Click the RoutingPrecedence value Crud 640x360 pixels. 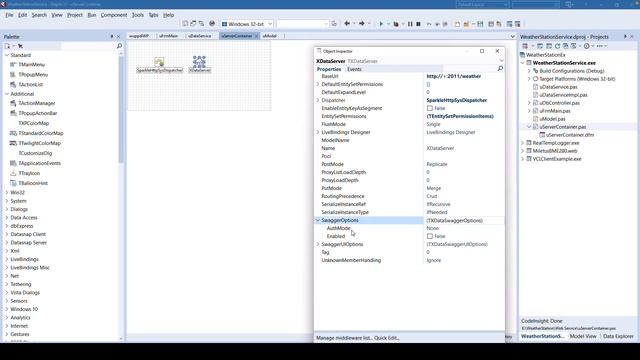[x=432, y=196]
